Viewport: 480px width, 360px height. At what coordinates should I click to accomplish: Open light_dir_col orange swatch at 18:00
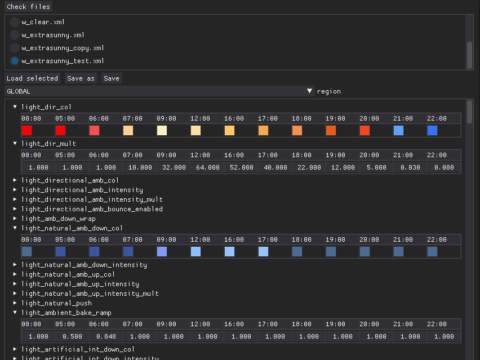[297, 130]
